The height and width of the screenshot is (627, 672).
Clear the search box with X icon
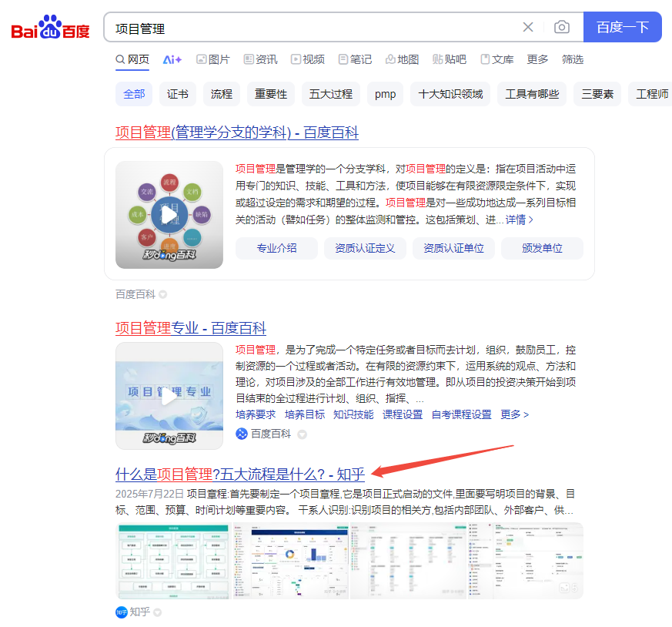(528, 28)
